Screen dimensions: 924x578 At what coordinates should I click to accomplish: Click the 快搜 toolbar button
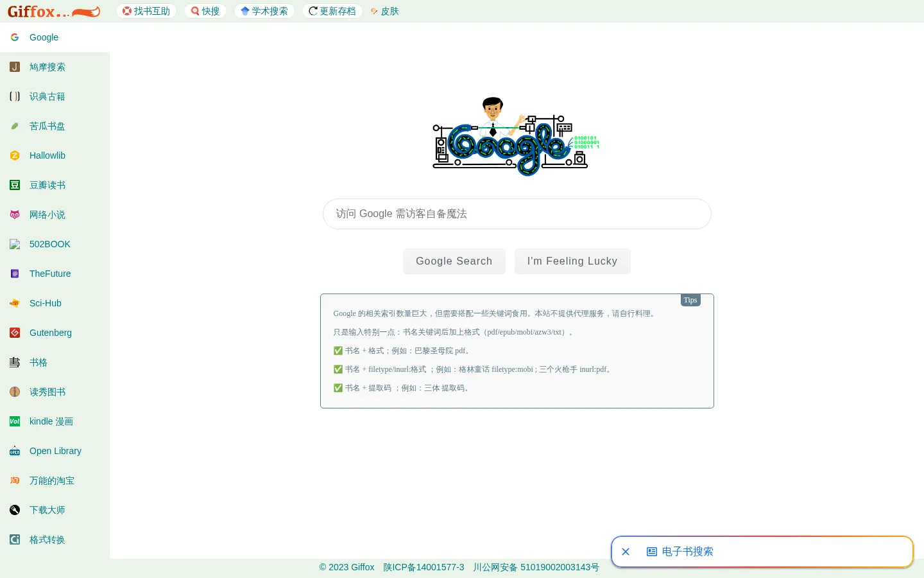[205, 11]
